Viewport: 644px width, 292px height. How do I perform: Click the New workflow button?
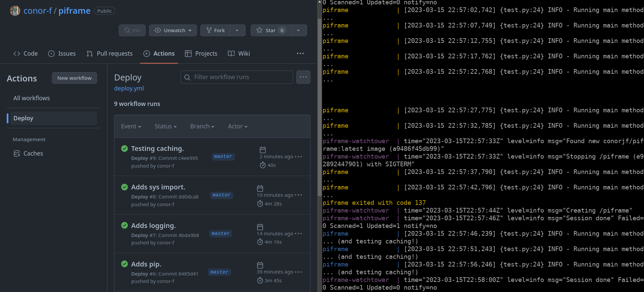[75, 78]
